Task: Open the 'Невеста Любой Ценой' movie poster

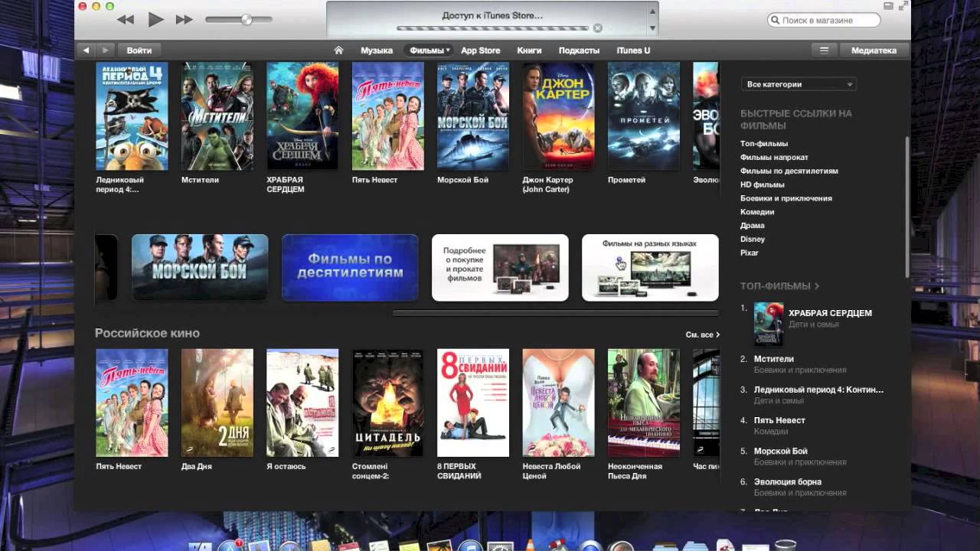Action: pyautogui.click(x=558, y=403)
